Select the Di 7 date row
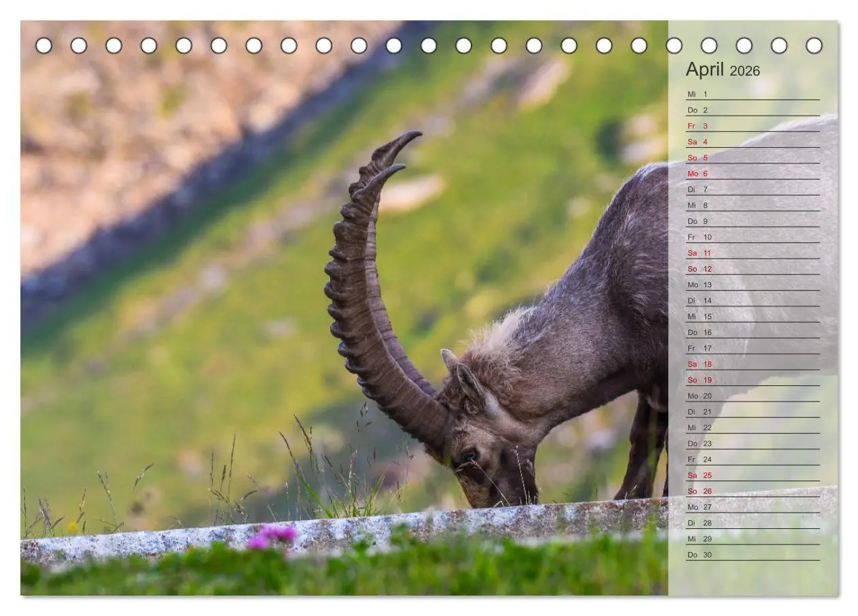The height and width of the screenshot is (616, 858). (x=752, y=189)
